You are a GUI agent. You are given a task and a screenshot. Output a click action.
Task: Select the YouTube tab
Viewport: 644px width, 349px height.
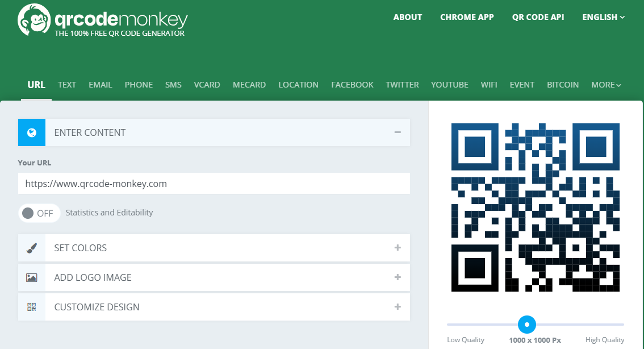pos(450,85)
